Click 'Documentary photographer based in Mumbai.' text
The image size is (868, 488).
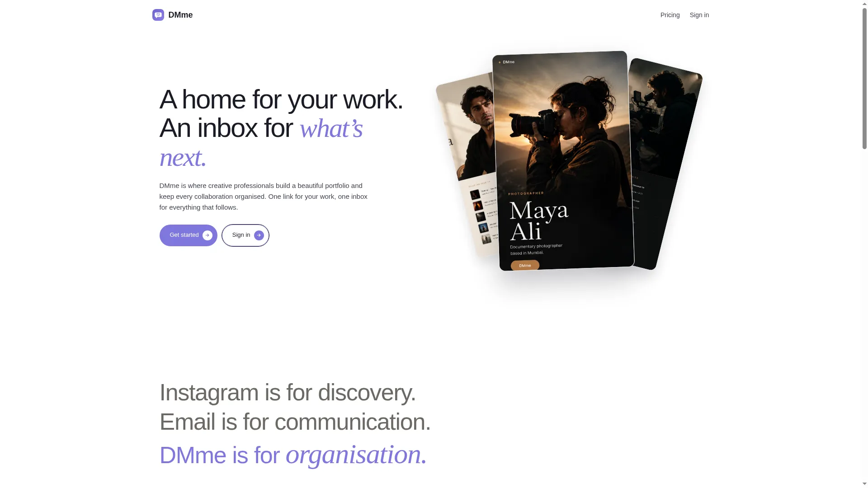click(x=536, y=249)
